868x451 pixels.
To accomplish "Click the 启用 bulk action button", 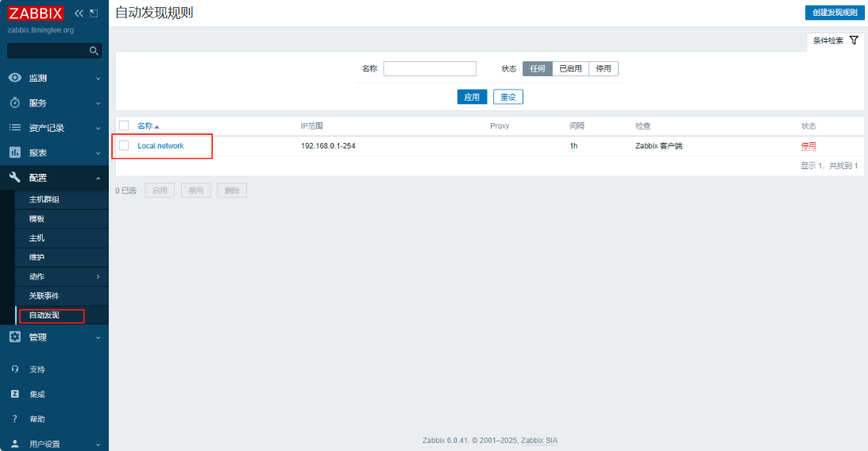I will pyautogui.click(x=160, y=191).
